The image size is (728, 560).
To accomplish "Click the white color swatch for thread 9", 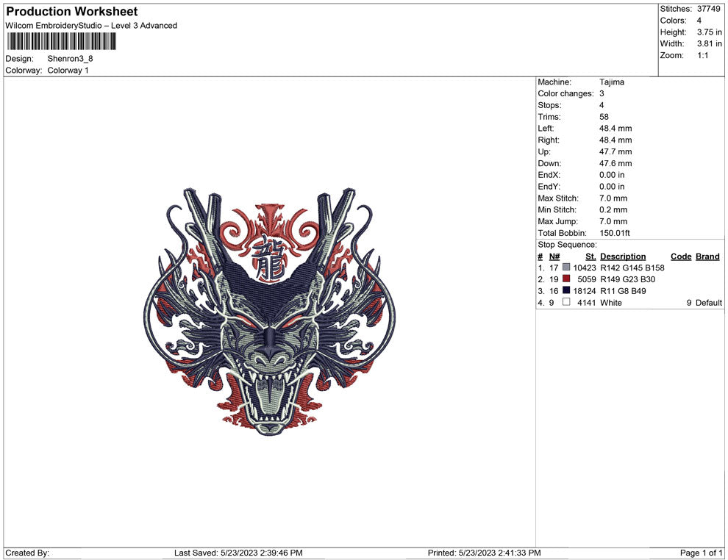I will [x=566, y=302].
